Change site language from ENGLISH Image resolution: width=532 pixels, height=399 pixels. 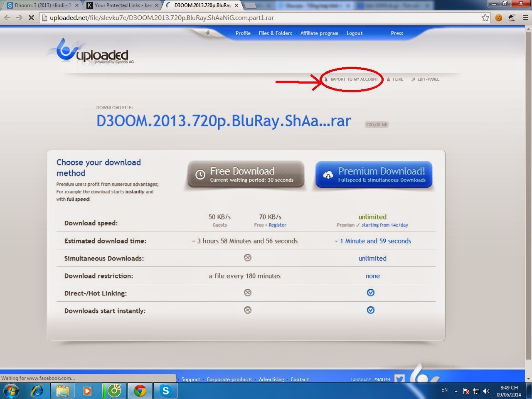pyautogui.click(x=382, y=379)
